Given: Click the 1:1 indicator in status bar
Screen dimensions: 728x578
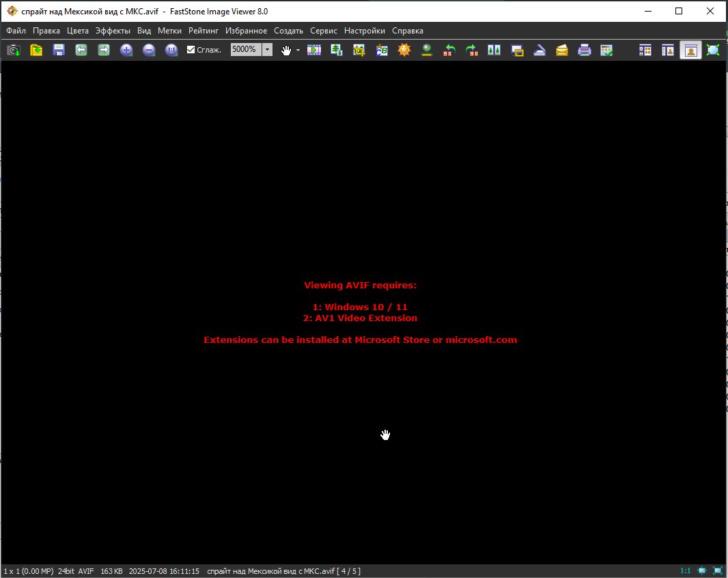Looking at the screenshot, I should 685,570.
